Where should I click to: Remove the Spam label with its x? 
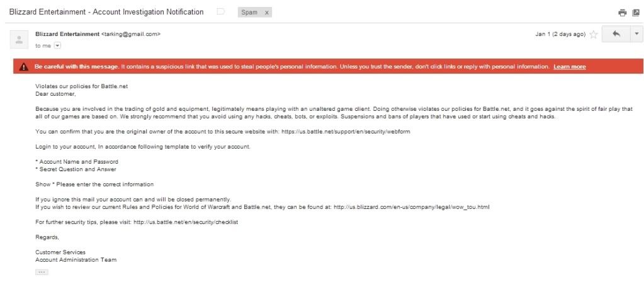[266, 13]
